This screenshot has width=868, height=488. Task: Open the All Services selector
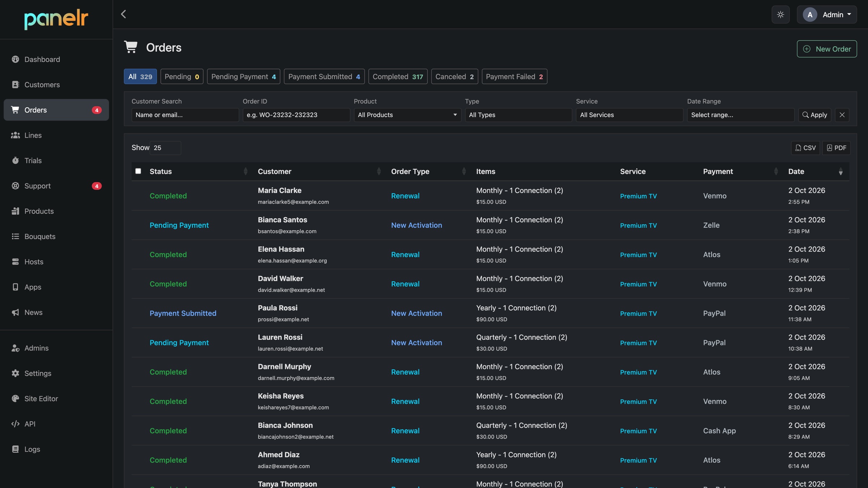point(629,115)
